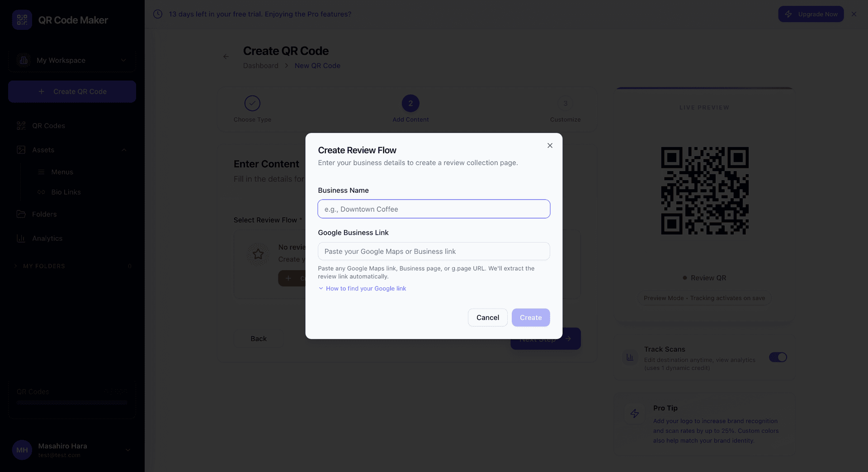Select the Menus icon under Assets
Image resolution: width=868 pixels, height=472 pixels.
click(41, 172)
